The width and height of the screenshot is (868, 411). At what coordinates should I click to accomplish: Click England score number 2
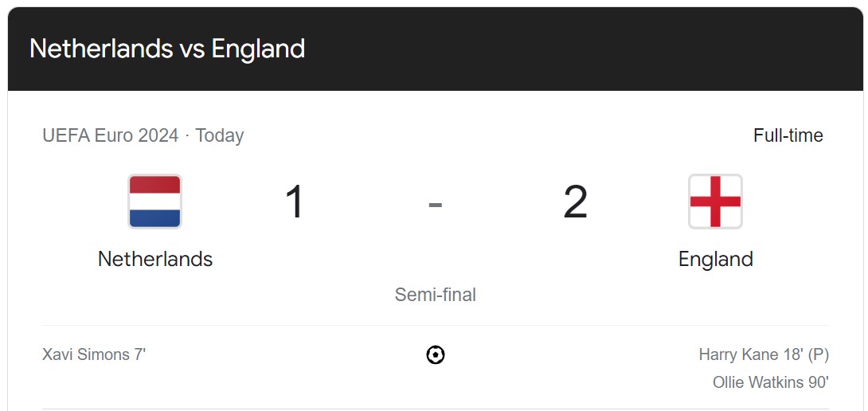[575, 202]
